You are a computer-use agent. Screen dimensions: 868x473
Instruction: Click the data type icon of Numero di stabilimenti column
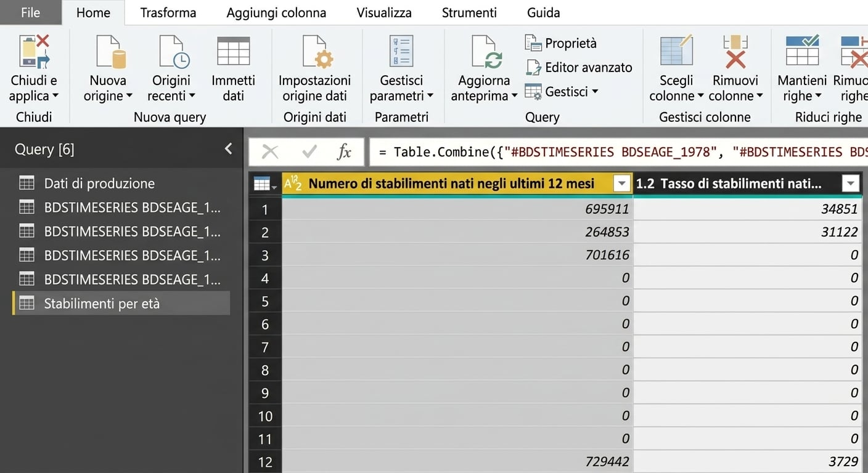tap(293, 184)
